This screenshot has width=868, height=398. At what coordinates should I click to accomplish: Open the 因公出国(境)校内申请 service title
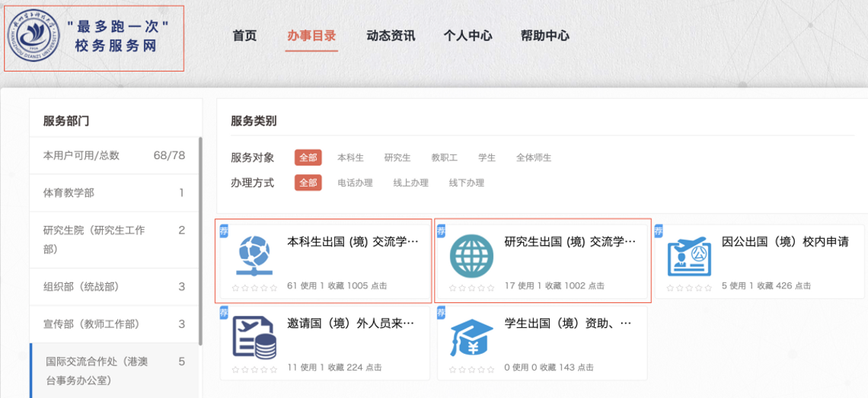click(784, 242)
